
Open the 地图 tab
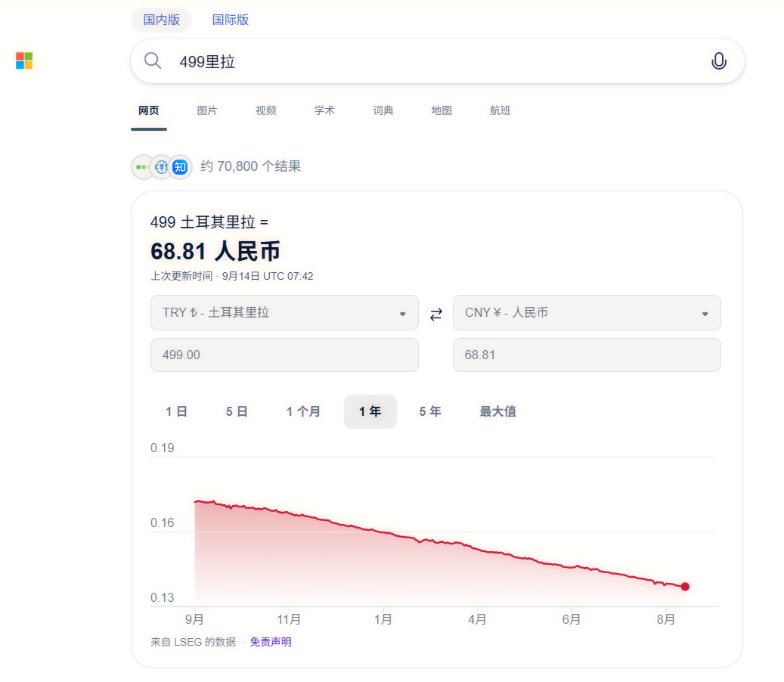(x=442, y=110)
